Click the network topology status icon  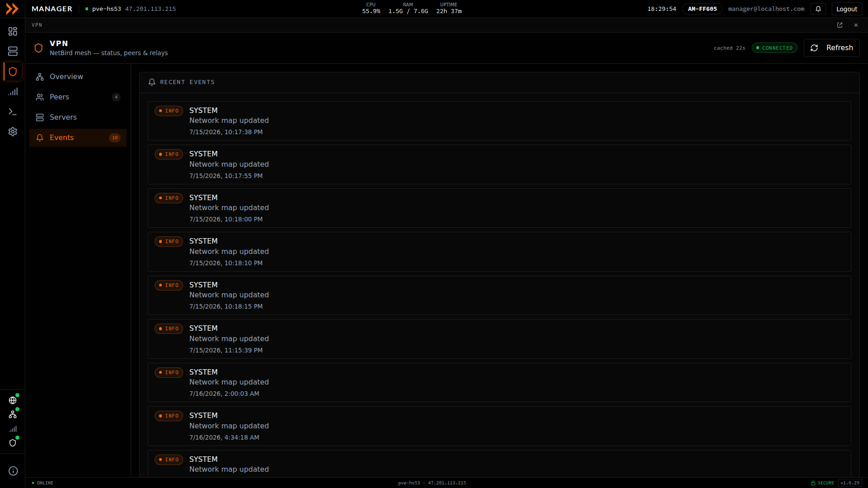(x=13, y=414)
